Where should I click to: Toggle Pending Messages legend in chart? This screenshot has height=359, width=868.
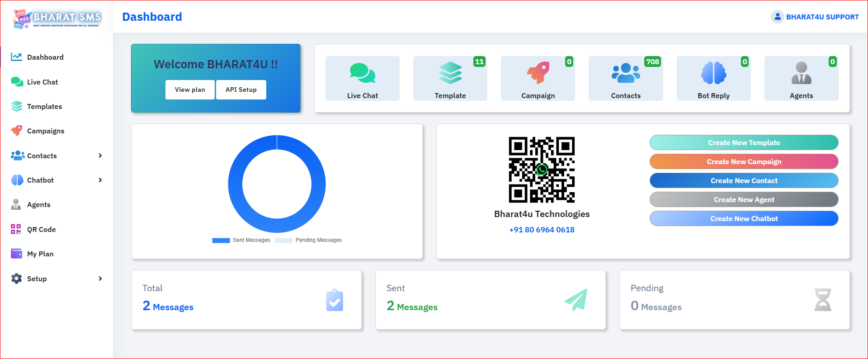click(308, 240)
